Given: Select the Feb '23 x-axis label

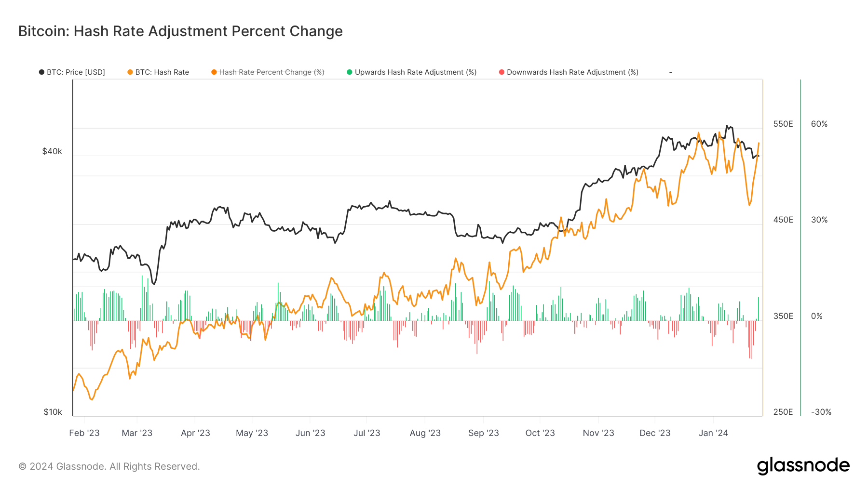Looking at the screenshot, I should (x=84, y=433).
